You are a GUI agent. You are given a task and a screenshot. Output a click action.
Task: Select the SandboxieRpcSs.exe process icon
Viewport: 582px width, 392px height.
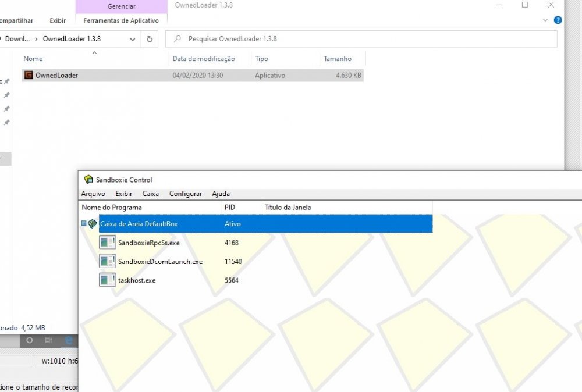click(107, 243)
